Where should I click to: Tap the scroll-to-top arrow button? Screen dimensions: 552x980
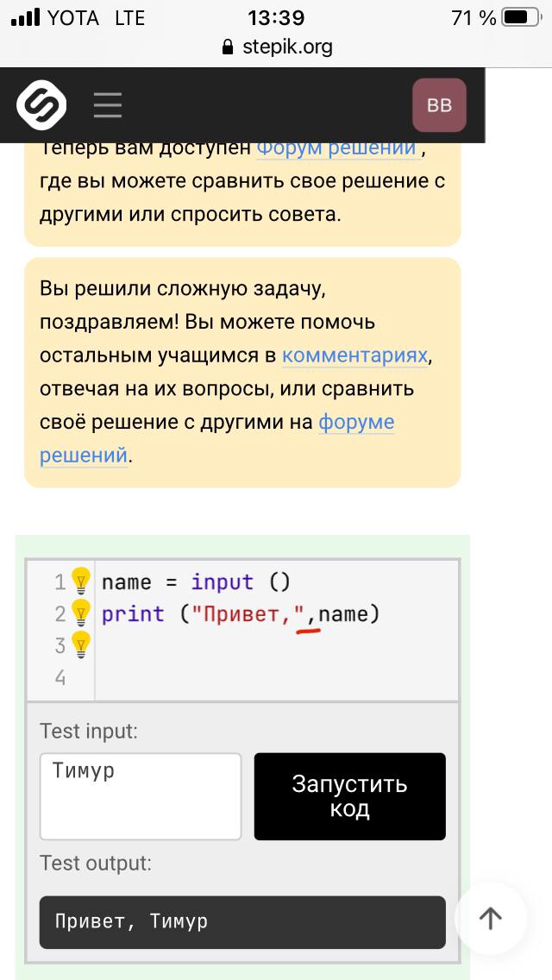coord(490,918)
